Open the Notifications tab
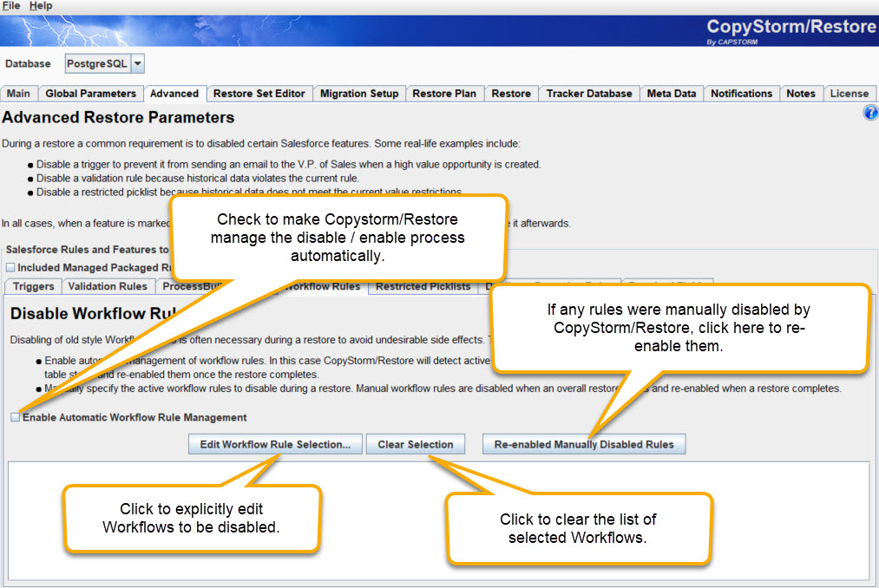Screen dimensions: 879x588 (742, 94)
